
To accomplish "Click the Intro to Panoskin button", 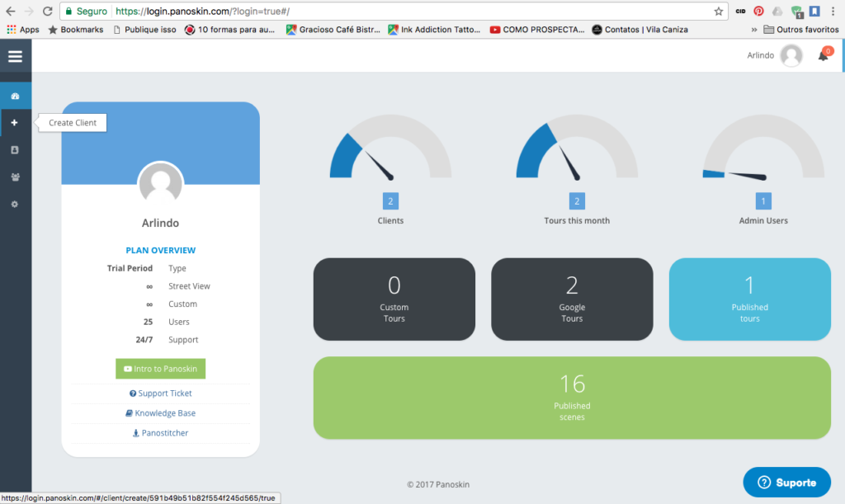I will point(160,369).
